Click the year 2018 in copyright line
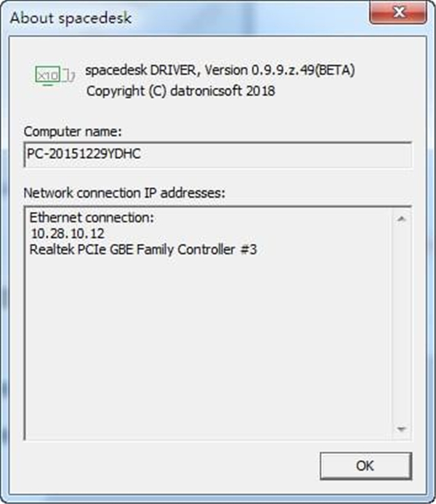The height and width of the screenshot is (504, 436). pos(261,92)
